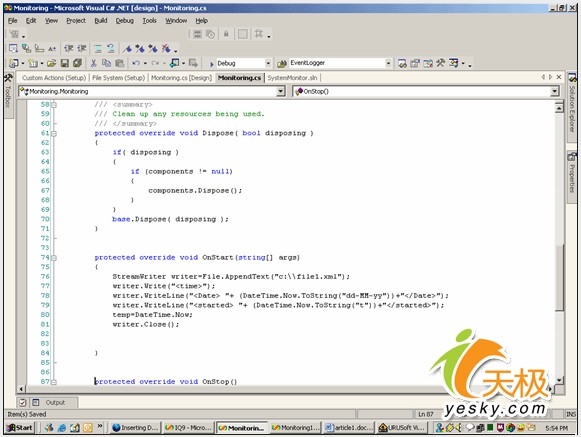Click the Task List icon beside Output
Image resolution: width=581 pixels, height=437 pixels.
point(23,403)
